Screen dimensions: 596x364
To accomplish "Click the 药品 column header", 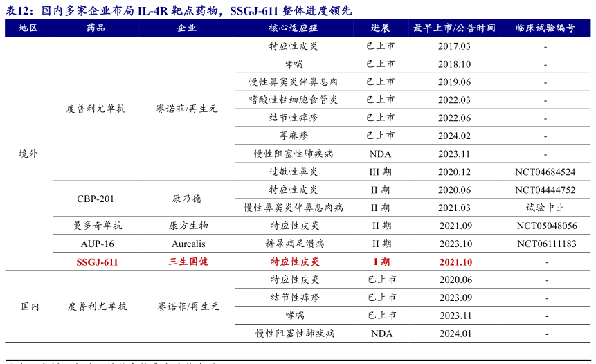I will click(x=96, y=28).
